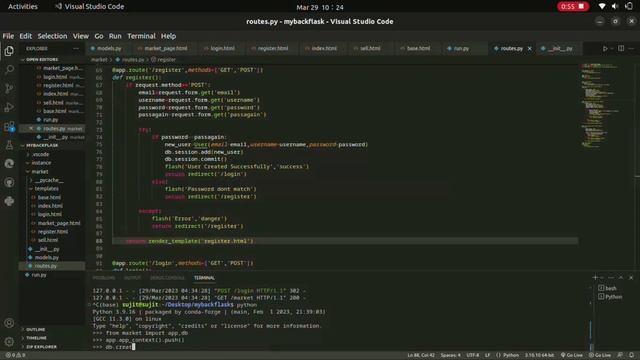Collapse the Open Editors section
Screen dimensions: 640x360
point(42,60)
